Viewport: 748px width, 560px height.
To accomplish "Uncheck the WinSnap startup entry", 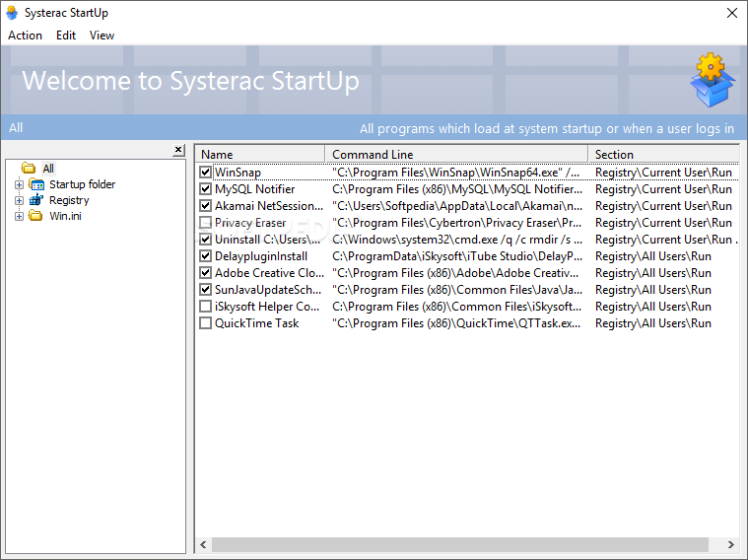I will tap(206, 173).
